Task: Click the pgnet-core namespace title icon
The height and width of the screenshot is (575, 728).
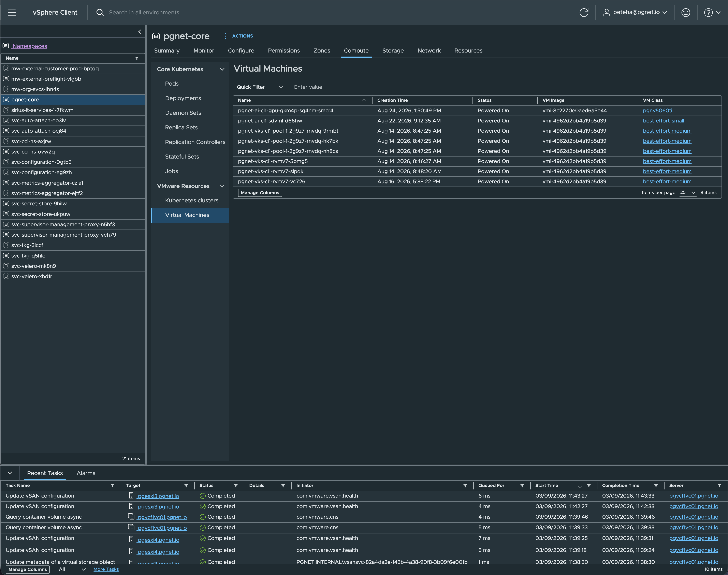Action: [156, 36]
